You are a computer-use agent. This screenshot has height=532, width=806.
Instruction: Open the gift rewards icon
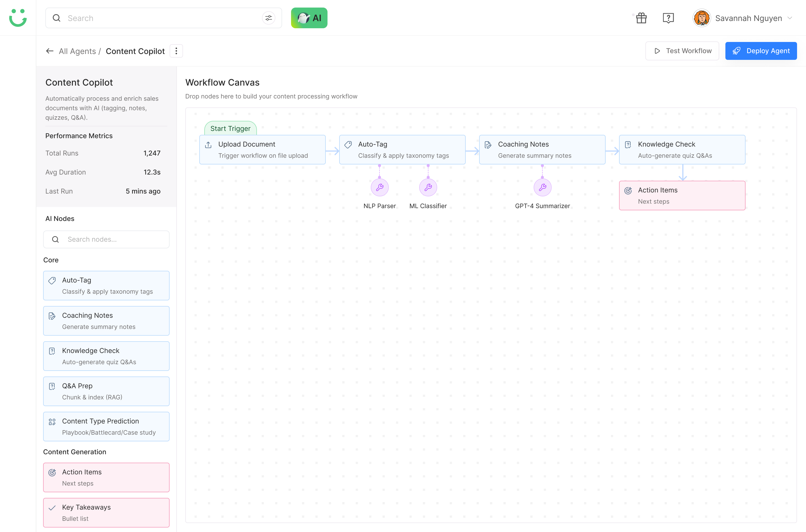pyautogui.click(x=641, y=18)
